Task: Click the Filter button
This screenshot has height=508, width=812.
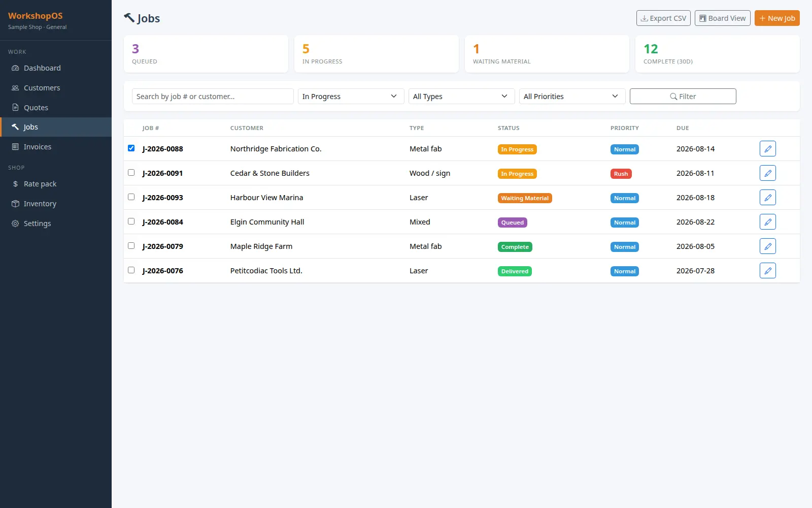Action: [x=683, y=97]
